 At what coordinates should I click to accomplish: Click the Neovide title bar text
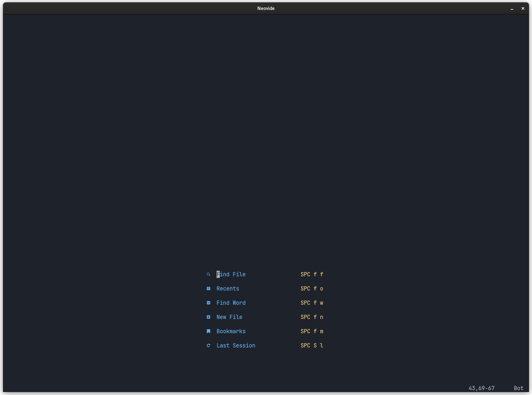click(266, 8)
